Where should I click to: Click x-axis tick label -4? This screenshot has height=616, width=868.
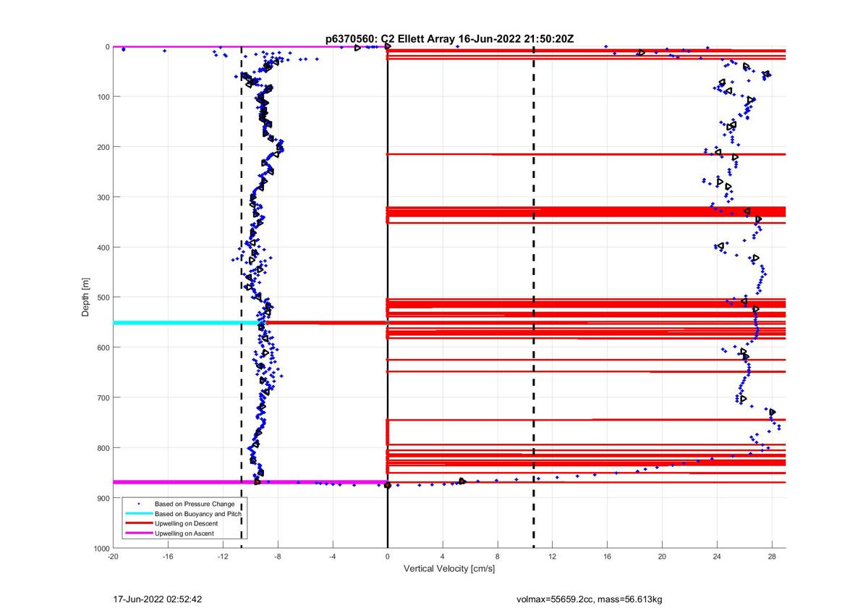pos(333,557)
